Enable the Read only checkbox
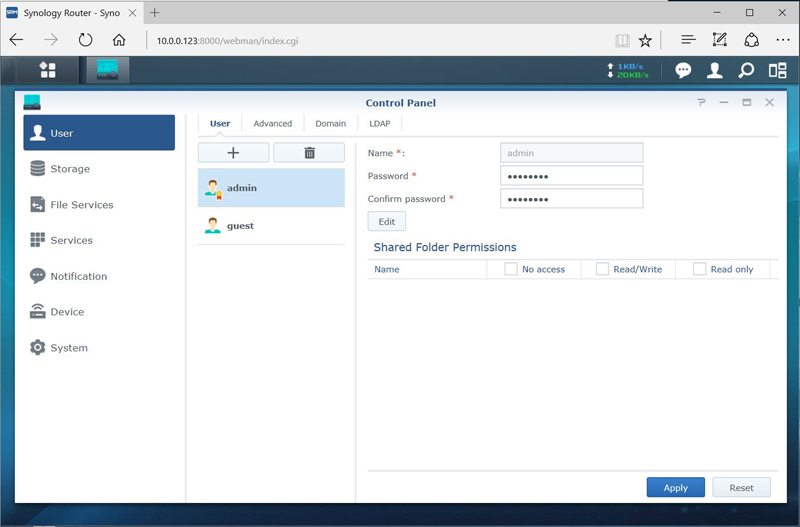This screenshot has width=800, height=527. pyautogui.click(x=700, y=269)
